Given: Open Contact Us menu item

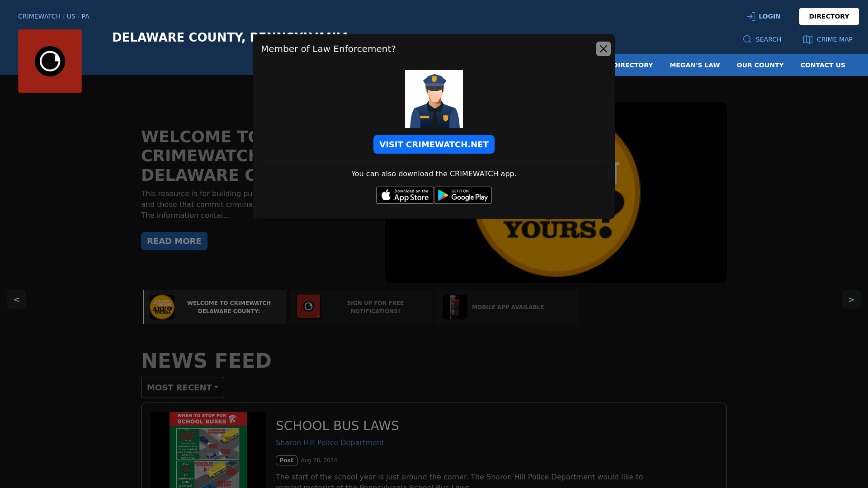Looking at the screenshot, I should coord(823,65).
